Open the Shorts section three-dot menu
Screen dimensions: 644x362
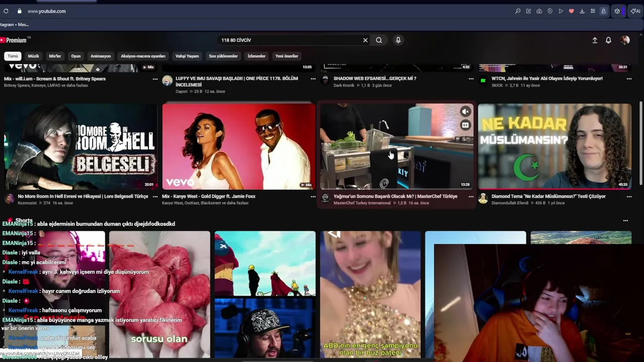coord(625,221)
